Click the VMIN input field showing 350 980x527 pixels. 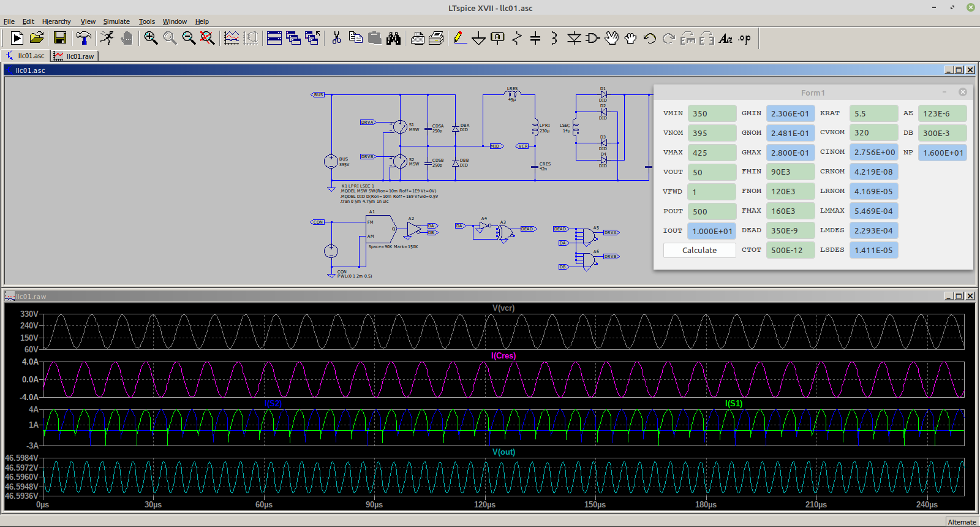(x=712, y=113)
